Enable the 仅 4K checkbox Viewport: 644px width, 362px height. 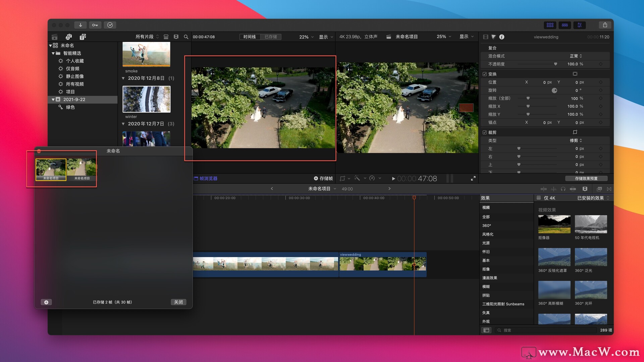point(539,198)
